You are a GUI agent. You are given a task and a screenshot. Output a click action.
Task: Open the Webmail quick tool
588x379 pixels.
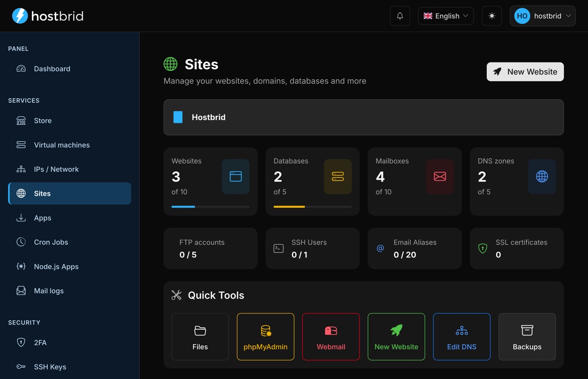click(331, 337)
